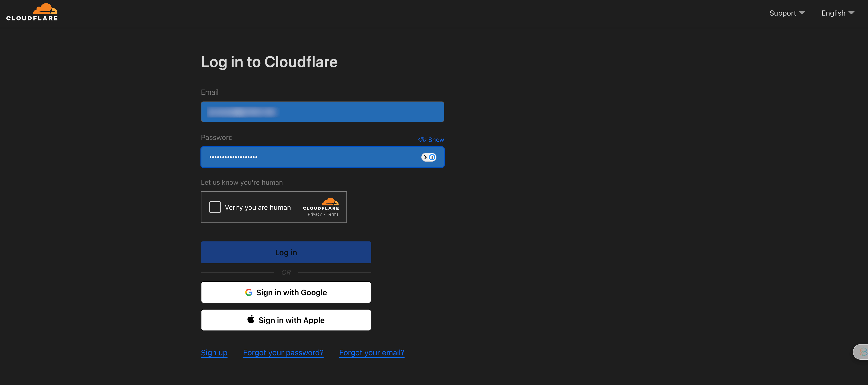Click the 'Let us know you're human' text
The height and width of the screenshot is (385, 868).
tap(242, 182)
